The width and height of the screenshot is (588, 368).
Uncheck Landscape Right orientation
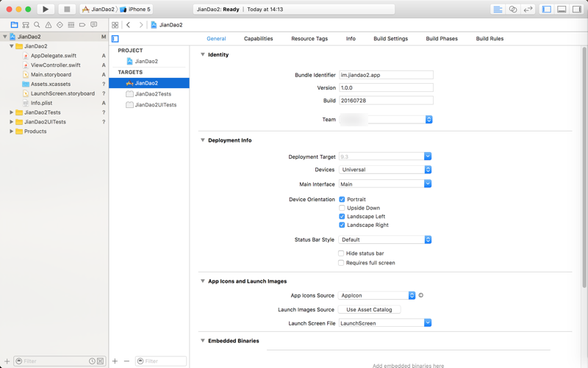[x=342, y=226]
